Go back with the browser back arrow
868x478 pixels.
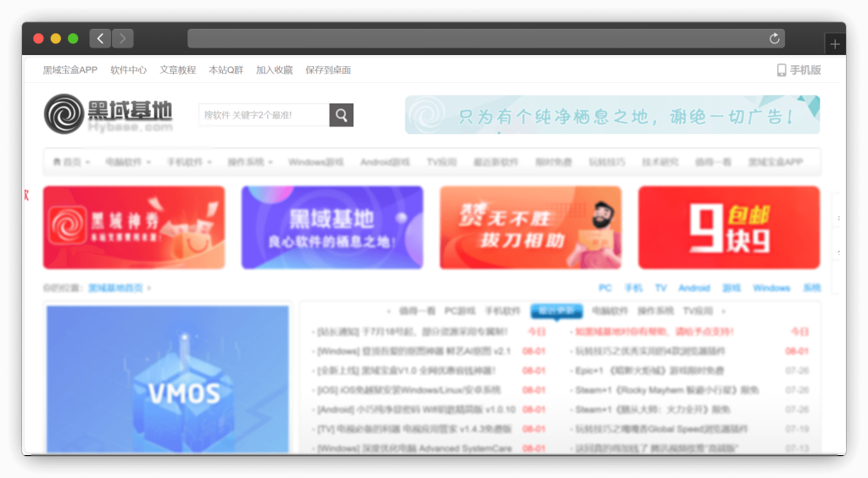pos(100,38)
